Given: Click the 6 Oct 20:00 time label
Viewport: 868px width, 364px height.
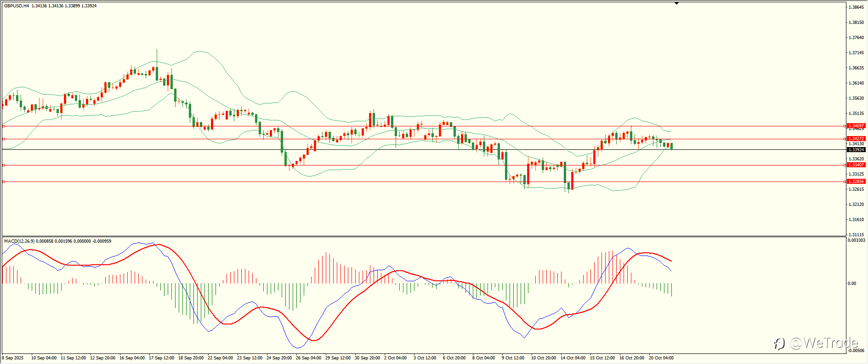Looking at the screenshot, I should tap(454, 358).
